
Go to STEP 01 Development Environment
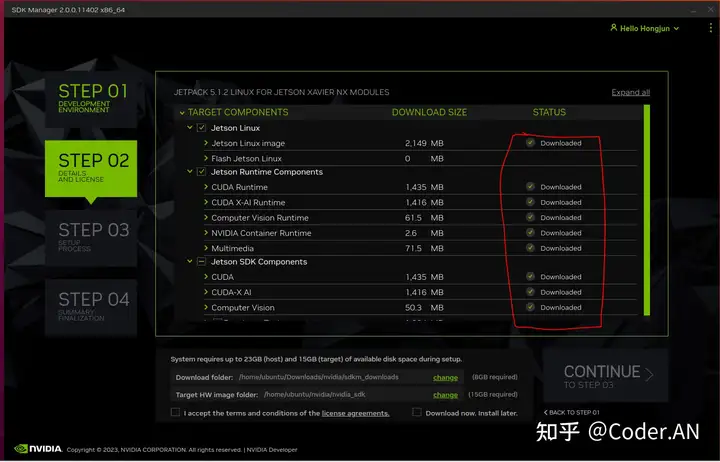(91, 99)
